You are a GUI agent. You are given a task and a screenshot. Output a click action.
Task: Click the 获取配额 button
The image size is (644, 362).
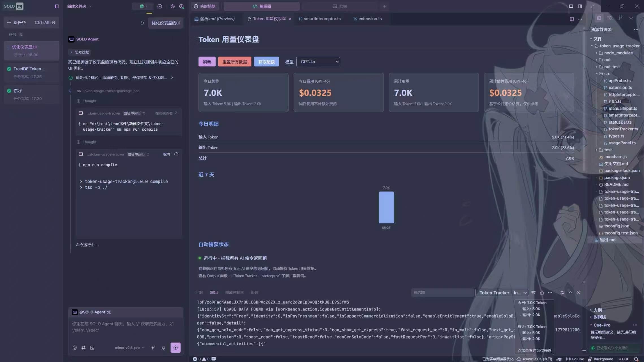[266, 62]
